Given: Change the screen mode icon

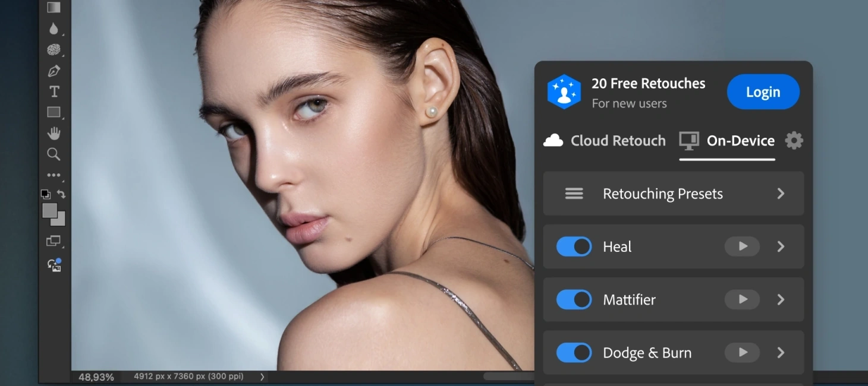Looking at the screenshot, I should [54, 241].
